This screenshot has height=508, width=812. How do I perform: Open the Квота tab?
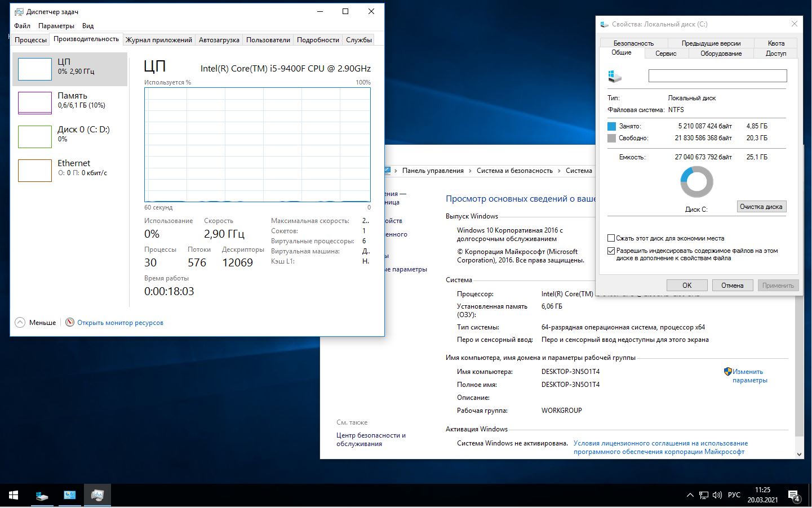tap(776, 43)
